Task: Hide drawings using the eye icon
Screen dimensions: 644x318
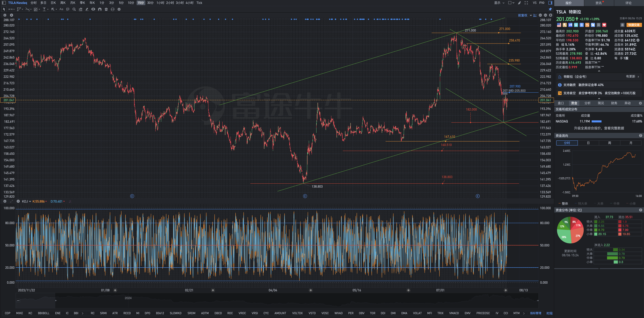Action: pos(93,9)
